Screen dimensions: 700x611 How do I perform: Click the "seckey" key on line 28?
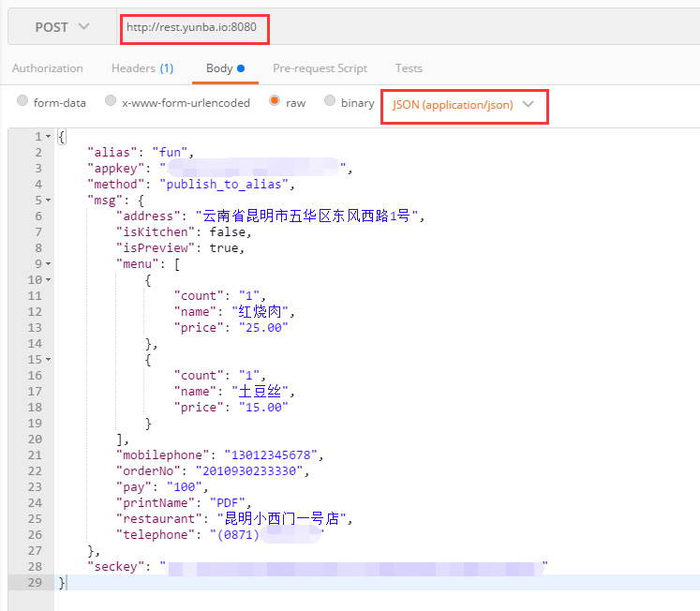(115, 567)
